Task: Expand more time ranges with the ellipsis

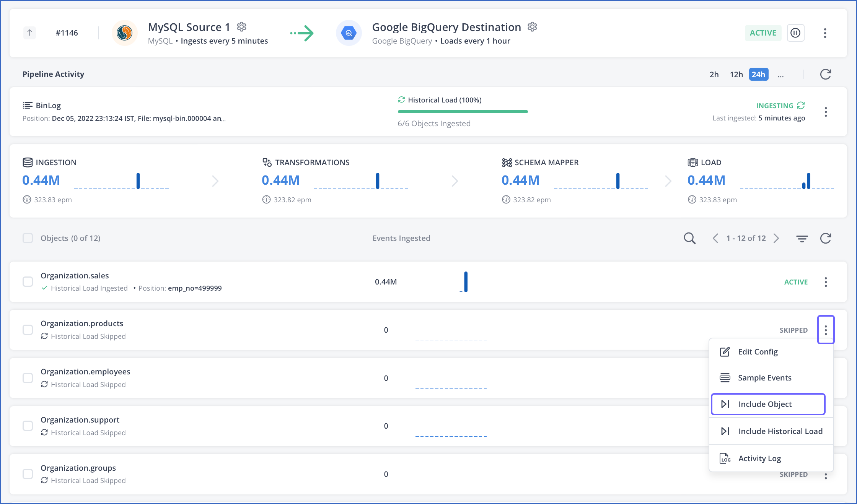Action: (780, 75)
